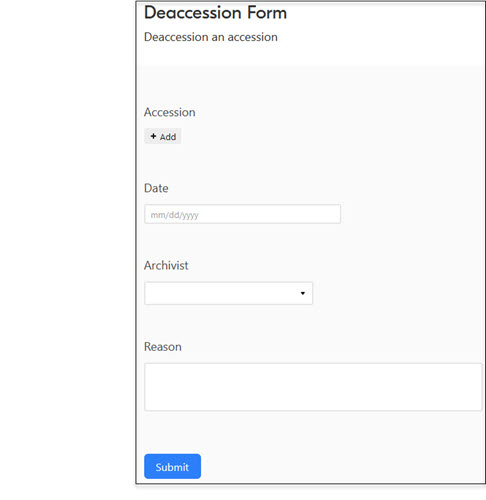Viewport: 486px width, 500px height.
Task: Submit the deaccession form
Action: [x=172, y=466]
